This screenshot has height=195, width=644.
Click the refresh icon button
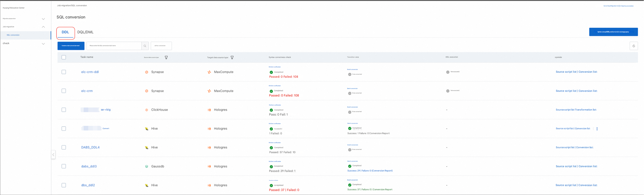pos(633,46)
